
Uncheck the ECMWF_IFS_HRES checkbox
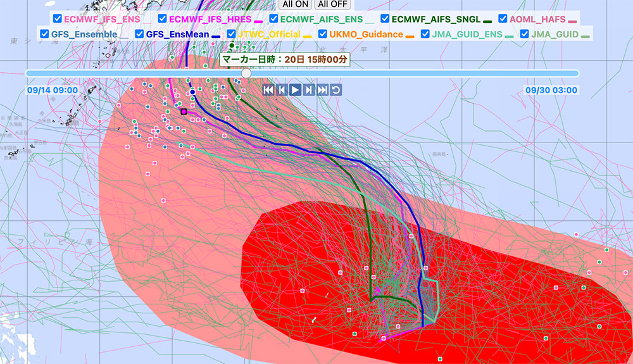coord(162,18)
